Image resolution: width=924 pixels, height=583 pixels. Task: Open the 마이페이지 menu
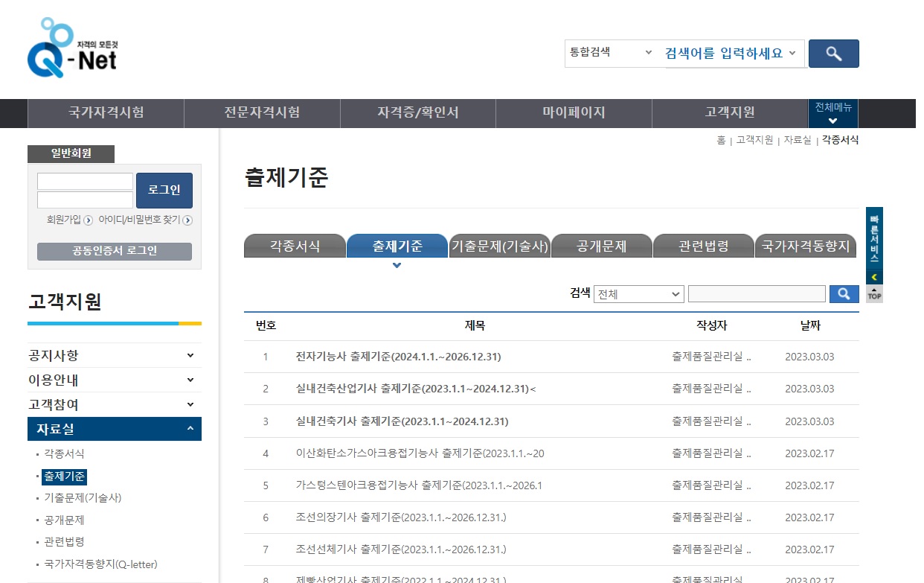click(x=574, y=113)
